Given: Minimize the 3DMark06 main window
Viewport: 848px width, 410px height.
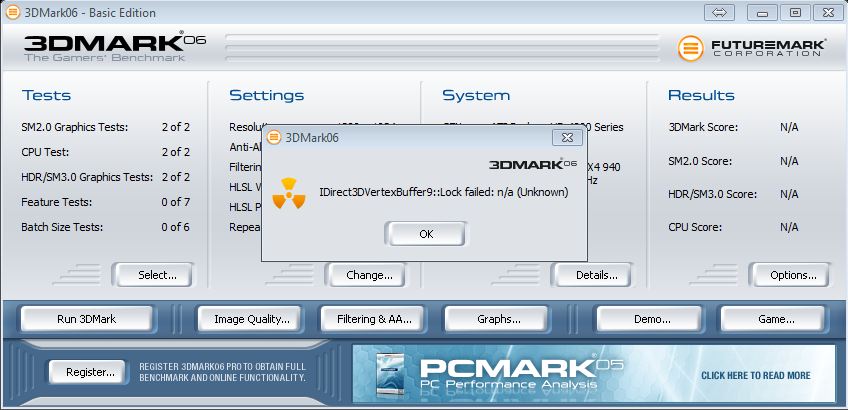Looking at the screenshot, I should (x=763, y=12).
